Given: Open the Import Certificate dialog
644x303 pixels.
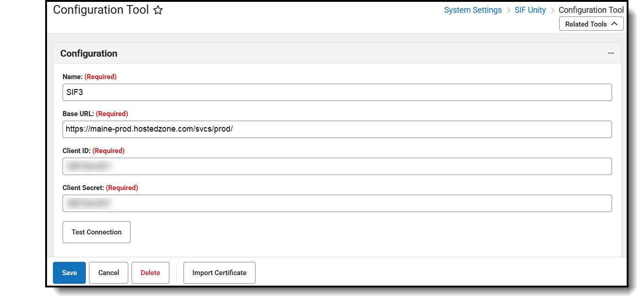Looking at the screenshot, I should coord(219,272).
